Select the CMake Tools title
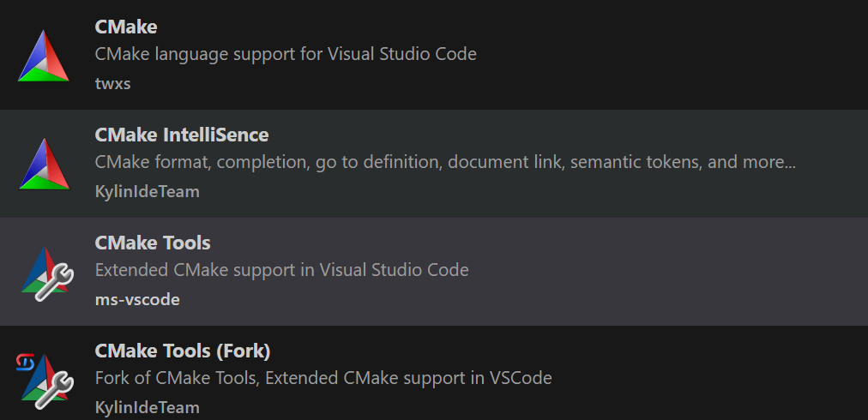Screen dimensions: 868x420 153,243
